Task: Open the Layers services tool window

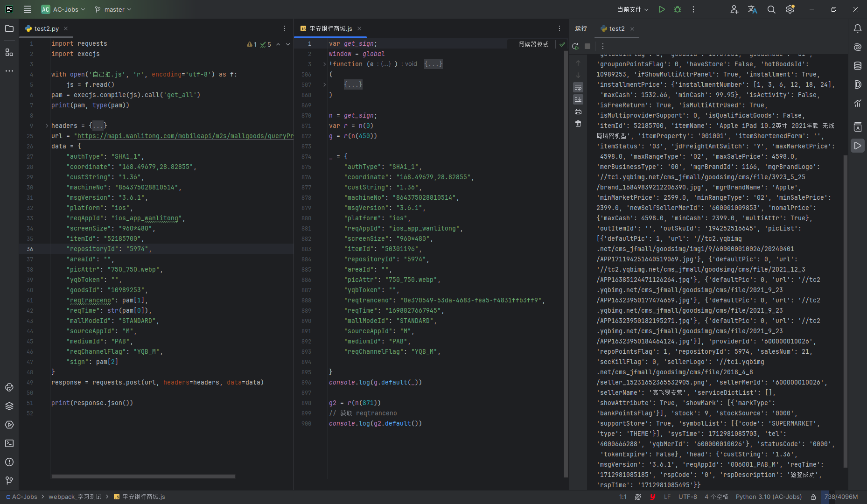Action: click(x=9, y=406)
